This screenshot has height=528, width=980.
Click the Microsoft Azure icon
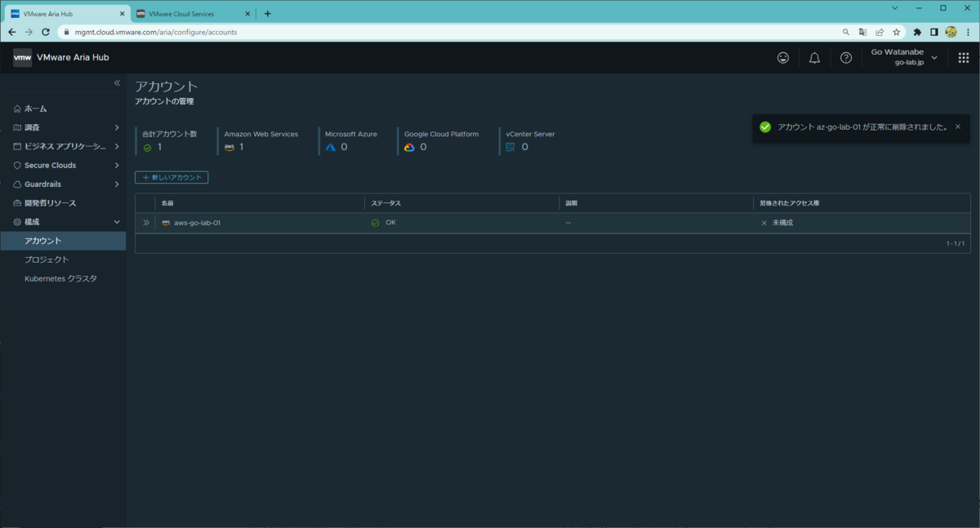coord(331,148)
